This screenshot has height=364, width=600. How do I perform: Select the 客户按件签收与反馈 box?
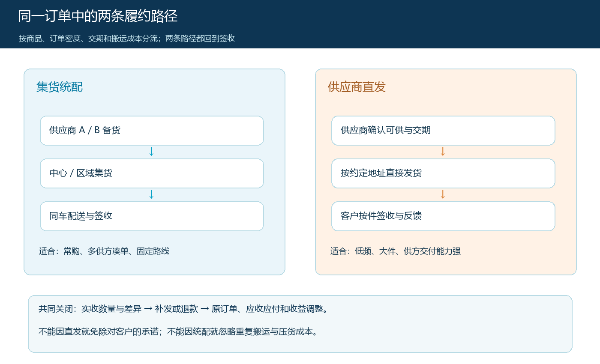[443, 216]
